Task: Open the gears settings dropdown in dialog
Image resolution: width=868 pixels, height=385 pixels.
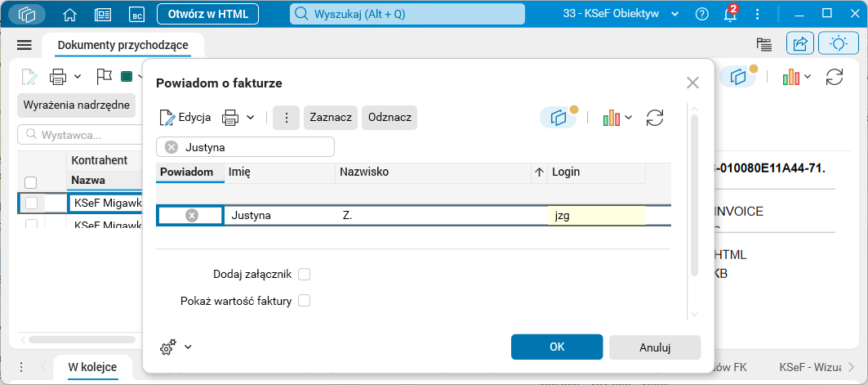Action: pos(175,347)
